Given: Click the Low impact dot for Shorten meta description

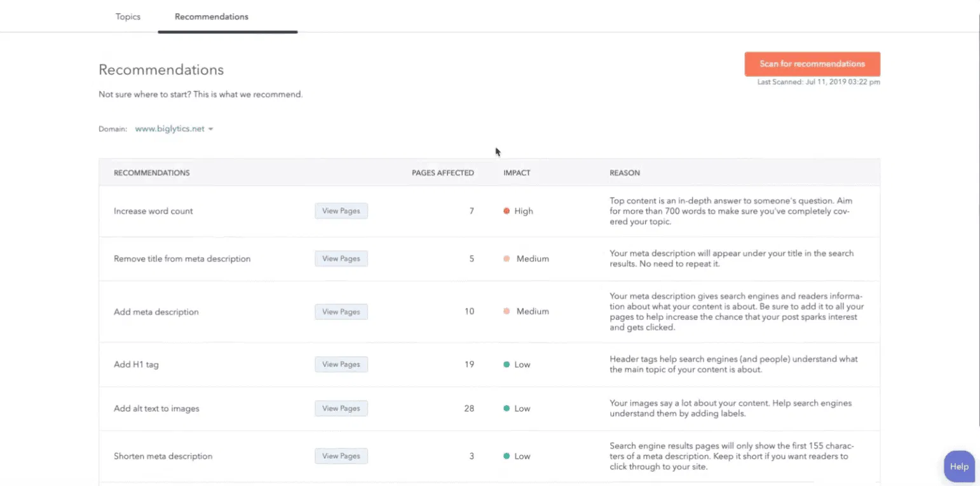Looking at the screenshot, I should (507, 456).
